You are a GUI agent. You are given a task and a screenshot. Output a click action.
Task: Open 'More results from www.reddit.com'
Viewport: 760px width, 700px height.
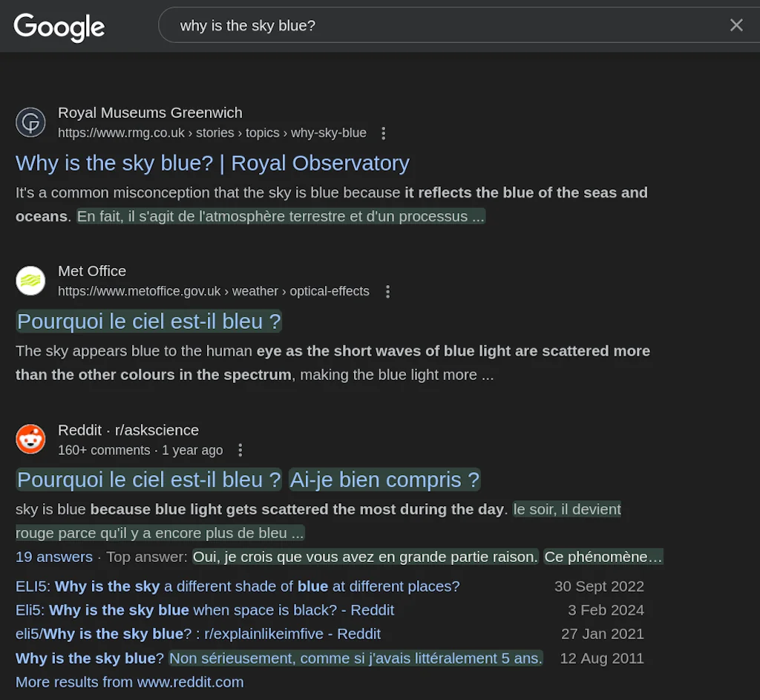130,681
